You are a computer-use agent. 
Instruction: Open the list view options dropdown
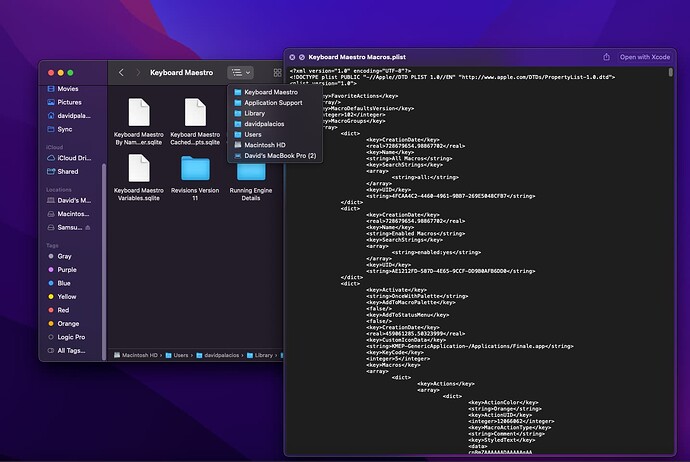coord(241,73)
